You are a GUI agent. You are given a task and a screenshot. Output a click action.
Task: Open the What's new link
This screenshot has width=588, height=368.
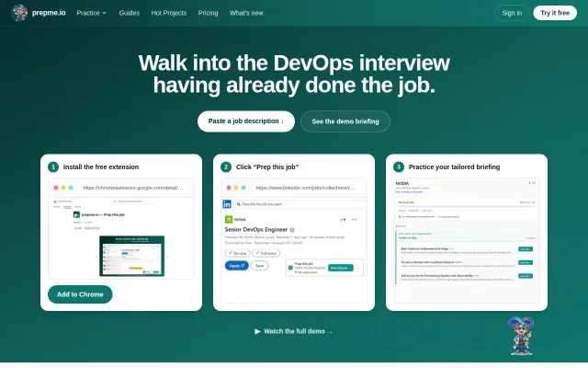tap(246, 13)
